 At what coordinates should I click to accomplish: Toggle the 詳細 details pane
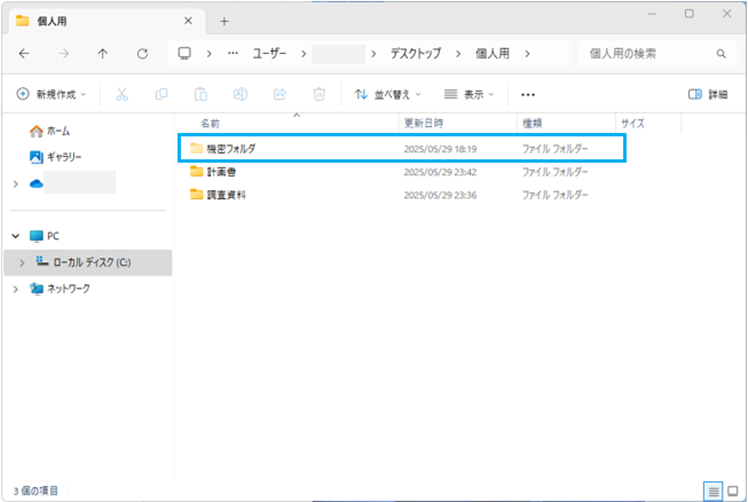(x=708, y=94)
